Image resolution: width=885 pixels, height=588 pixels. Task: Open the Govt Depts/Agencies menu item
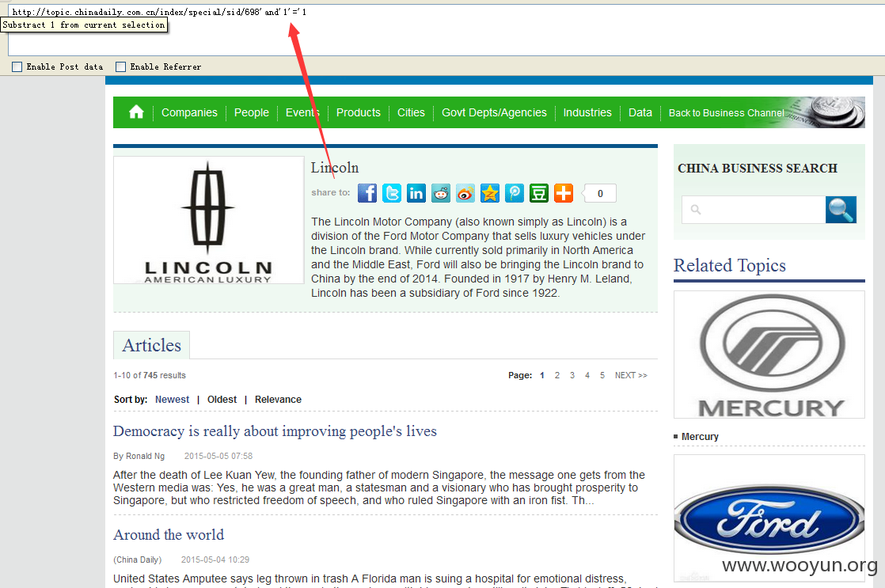pyautogui.click(x=494, y=112)
